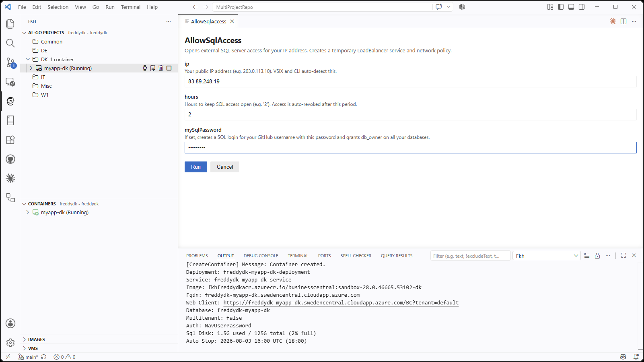Collapse the AL-GO PROJECTS section
Image resolution: width=644 pixels, height=362 pixels.
[24, 33]
